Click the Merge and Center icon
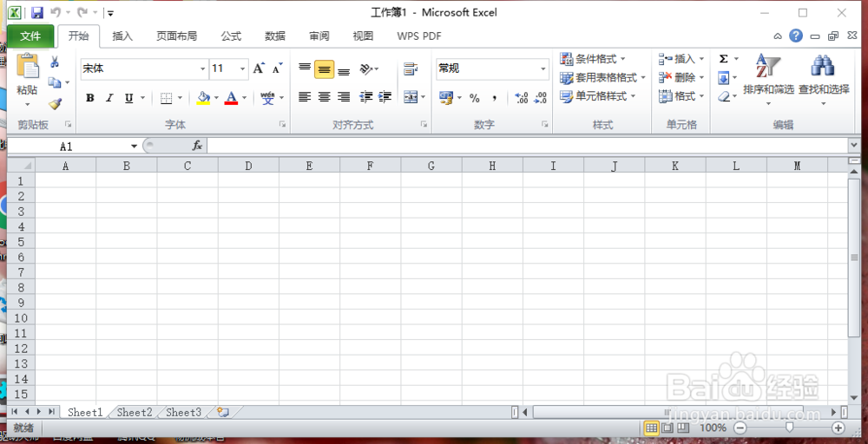Screen dimensions: 868x444 (411, 97)
